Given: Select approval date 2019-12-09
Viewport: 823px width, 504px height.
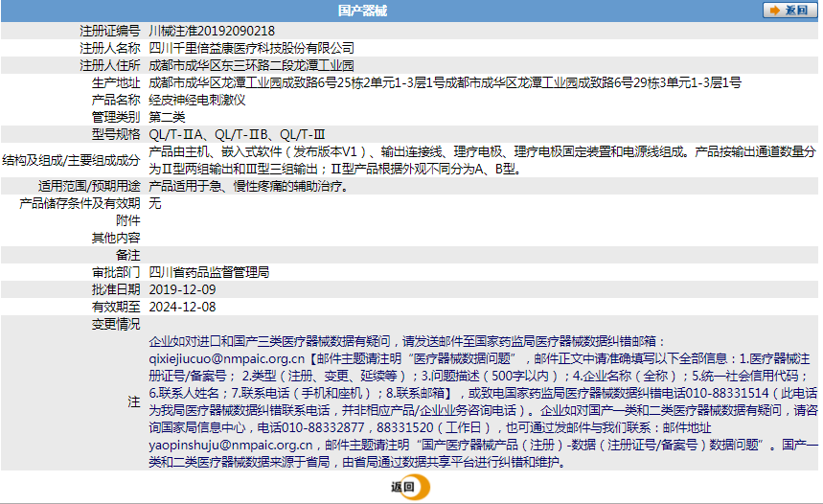Looking at the screenshot, I should tap(182, 289).
